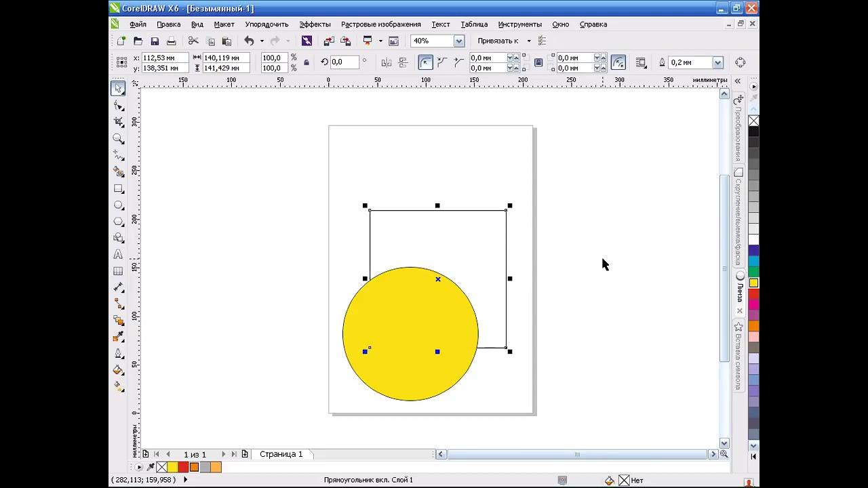Select the Text tool
This screenshot has width=868, height=488.
click(119, 255)
